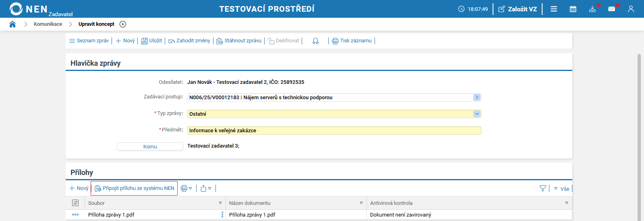Open vertical dots menu in Soubor cell
Viewport: 644px width, 221px height.
222,215
